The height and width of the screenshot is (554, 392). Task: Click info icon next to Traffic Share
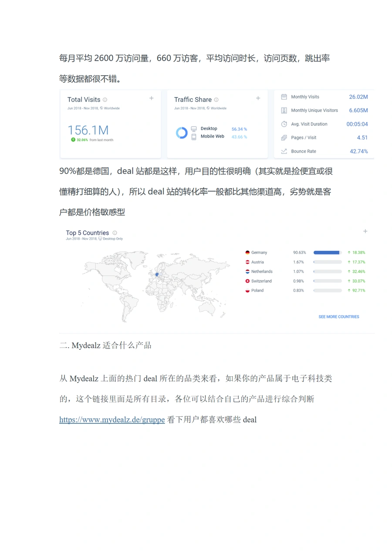coord(216,100)
